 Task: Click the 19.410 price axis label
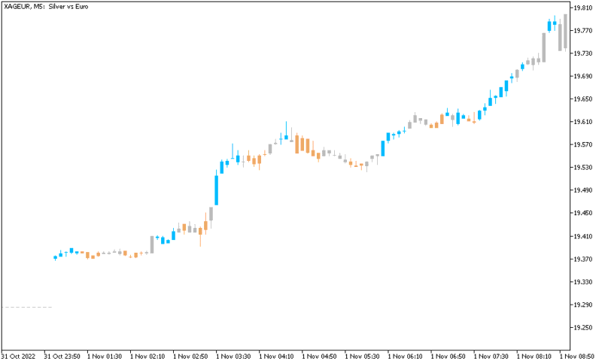(582, 236)
